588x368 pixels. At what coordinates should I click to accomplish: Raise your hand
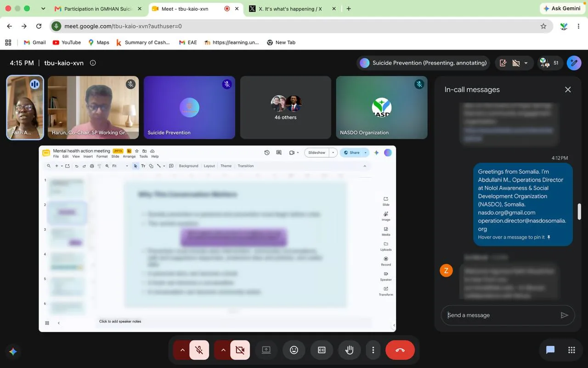(350, 350)
